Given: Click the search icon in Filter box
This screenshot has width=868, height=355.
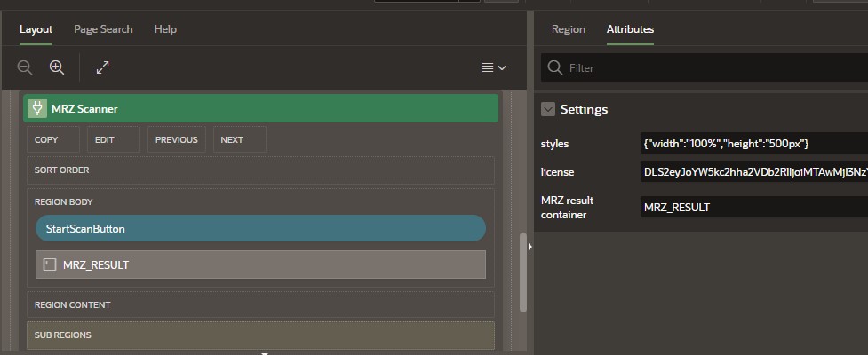Looking at the screenshot, I should coord(554,67).
